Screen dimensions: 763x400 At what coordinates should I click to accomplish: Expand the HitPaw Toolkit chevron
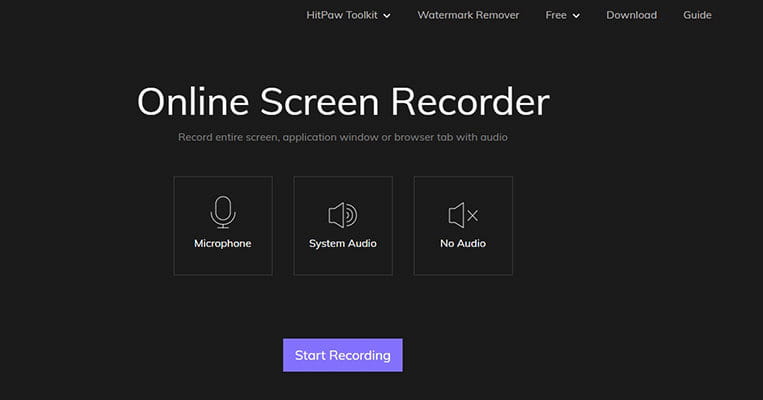tap(387, 16)
